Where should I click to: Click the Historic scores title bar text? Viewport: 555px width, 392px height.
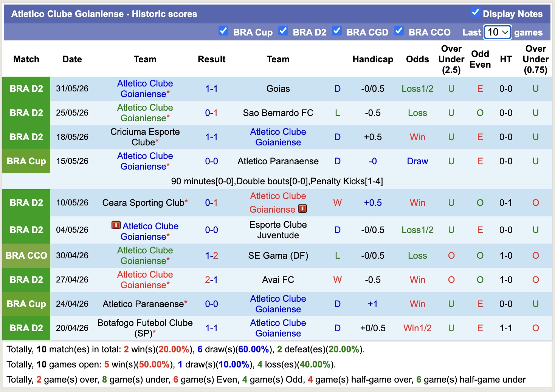click(x=104, y=14)
